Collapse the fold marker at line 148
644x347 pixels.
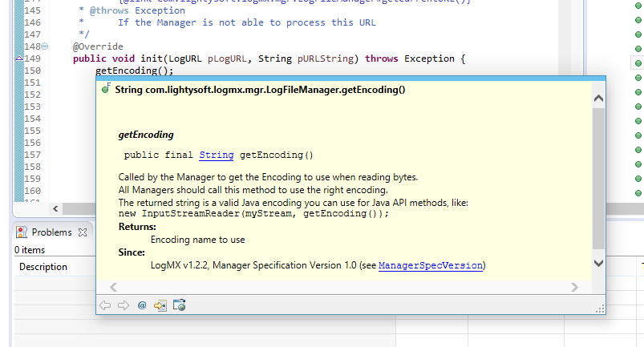(44, 46)
